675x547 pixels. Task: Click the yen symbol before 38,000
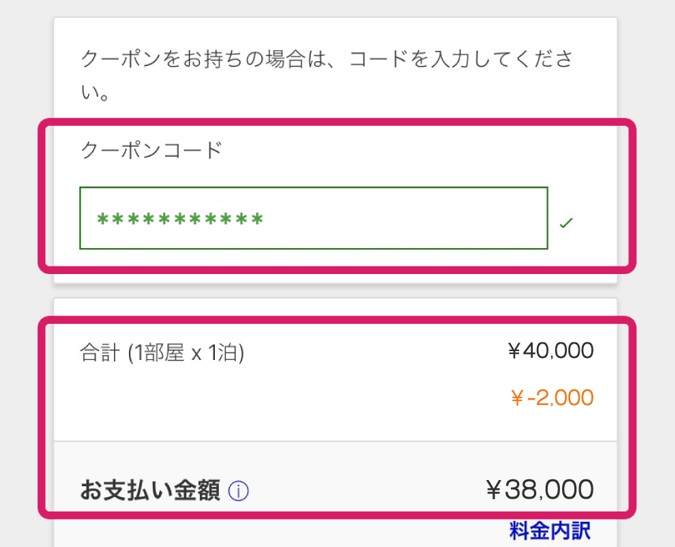pyautogui.click(x=493, y=490)
